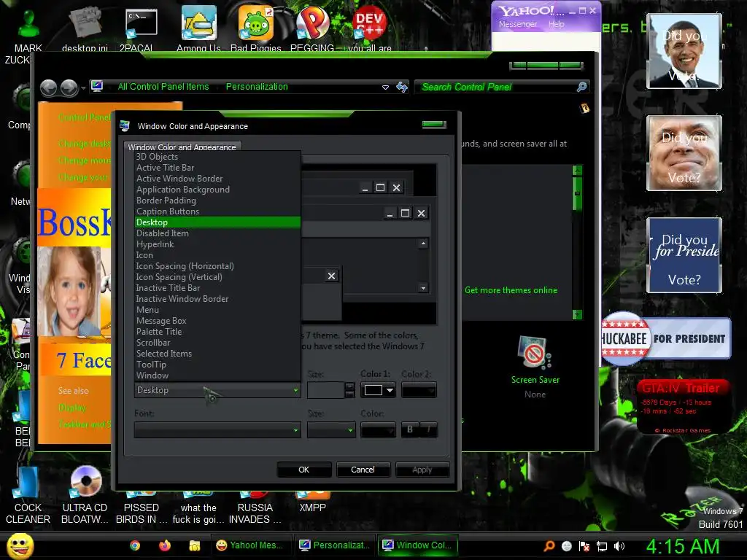
Task: Click the Control Panel forward arrow
Action: coord(69,87)
